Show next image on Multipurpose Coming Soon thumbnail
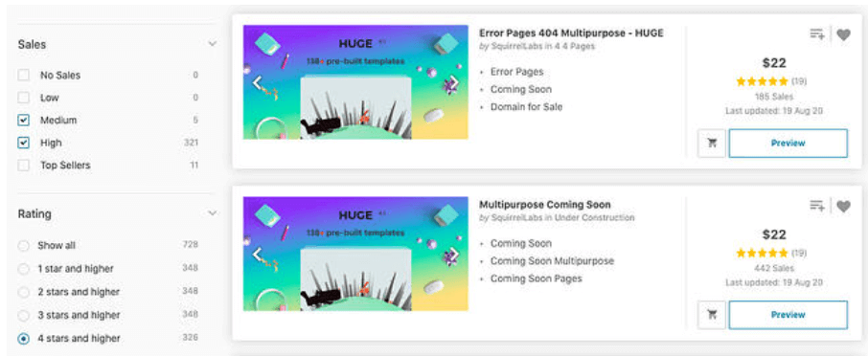The image size is (868, 356). point(454,255)
